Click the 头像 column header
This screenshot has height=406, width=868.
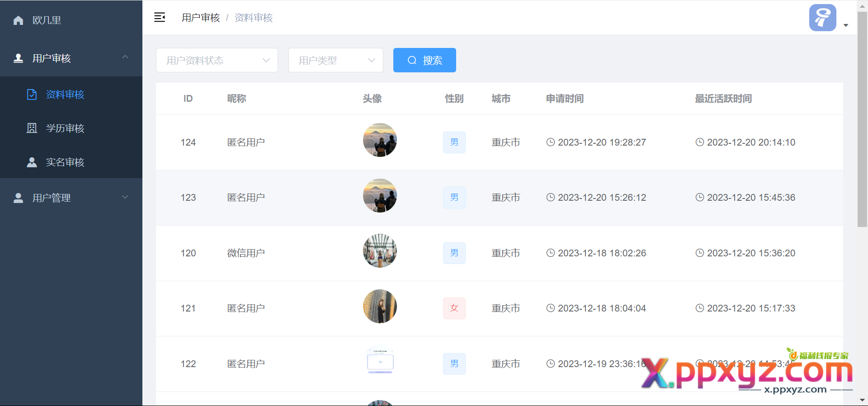click(372, 99)
